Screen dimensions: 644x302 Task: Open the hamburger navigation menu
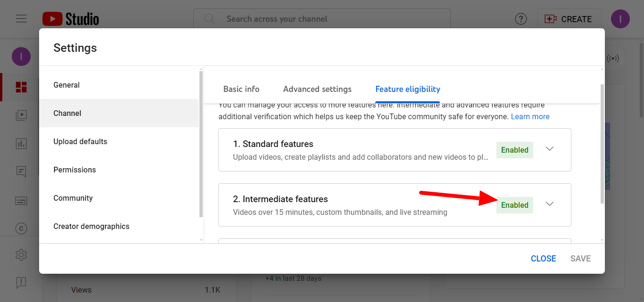pyautogui.click(x=21, y=19)
